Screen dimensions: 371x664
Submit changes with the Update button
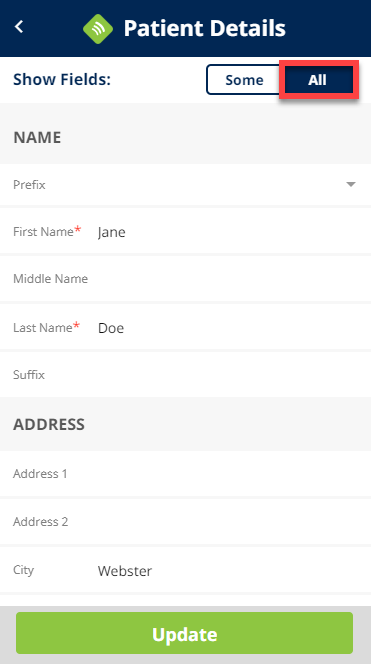click(x=185, y=633)
